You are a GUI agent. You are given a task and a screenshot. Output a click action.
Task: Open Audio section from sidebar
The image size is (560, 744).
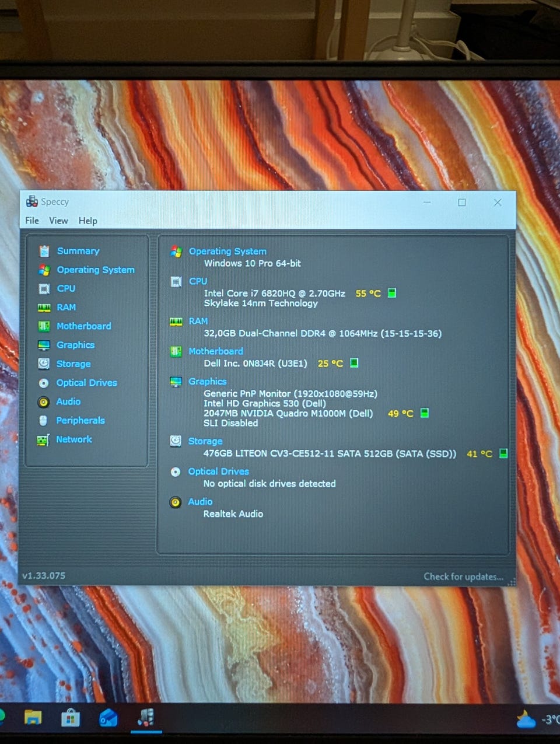pos(68,401)
